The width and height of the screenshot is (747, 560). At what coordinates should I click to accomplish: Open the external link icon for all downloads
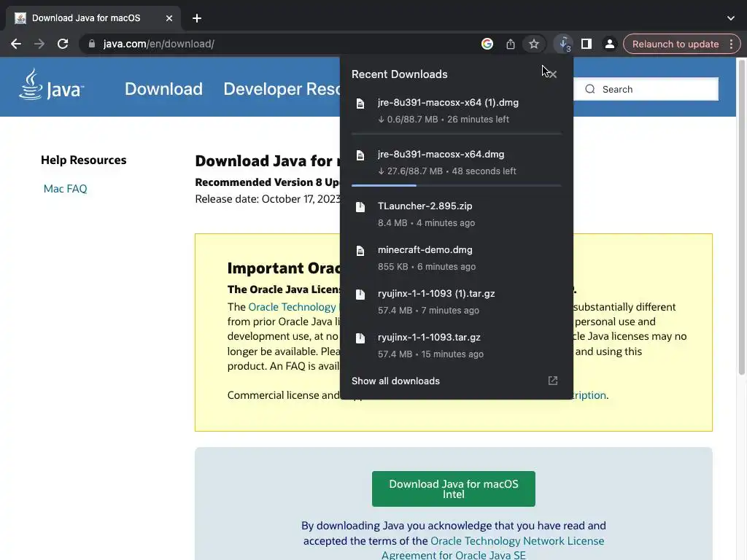point(553,381)
